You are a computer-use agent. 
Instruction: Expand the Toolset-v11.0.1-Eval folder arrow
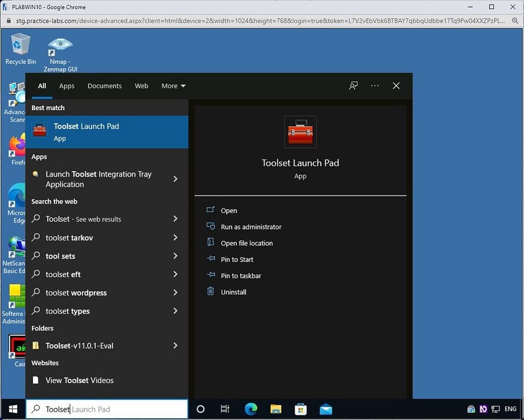(175, 346)
